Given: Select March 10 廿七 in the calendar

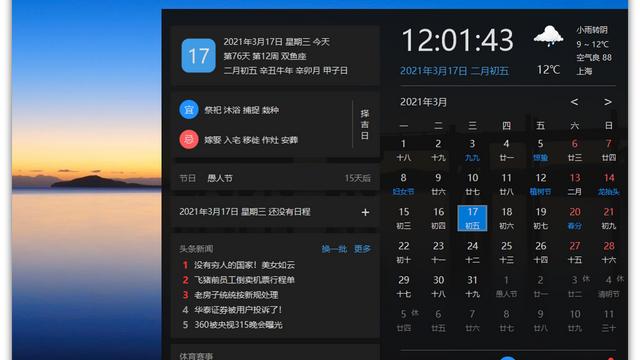Looking at the screenshot, I should point(472,184).
